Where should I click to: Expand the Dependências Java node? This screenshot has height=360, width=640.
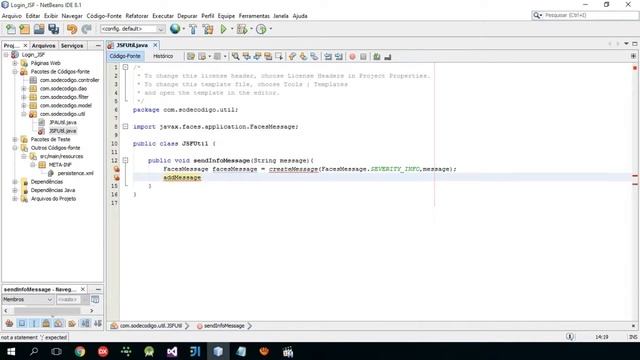click(x=15, y=190)
